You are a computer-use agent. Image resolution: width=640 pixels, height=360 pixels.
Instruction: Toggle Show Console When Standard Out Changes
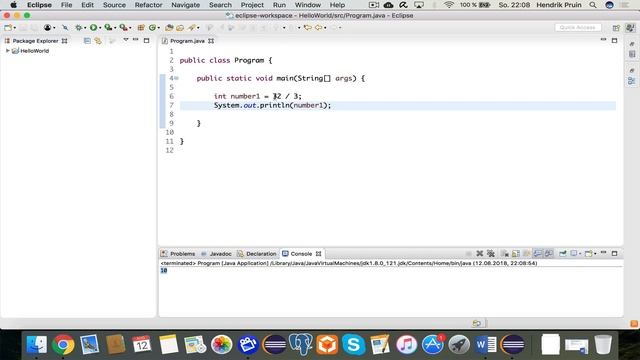pos(538,253)
